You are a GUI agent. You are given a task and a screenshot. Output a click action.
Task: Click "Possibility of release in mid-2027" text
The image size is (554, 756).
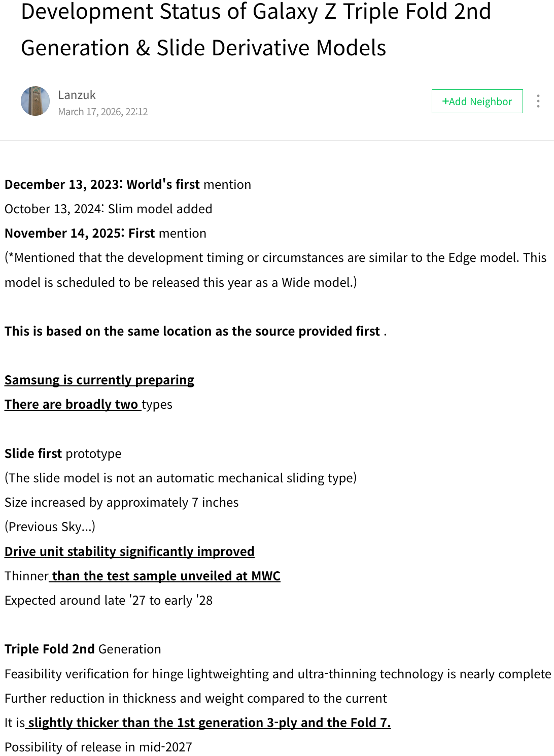pos(98,747)
